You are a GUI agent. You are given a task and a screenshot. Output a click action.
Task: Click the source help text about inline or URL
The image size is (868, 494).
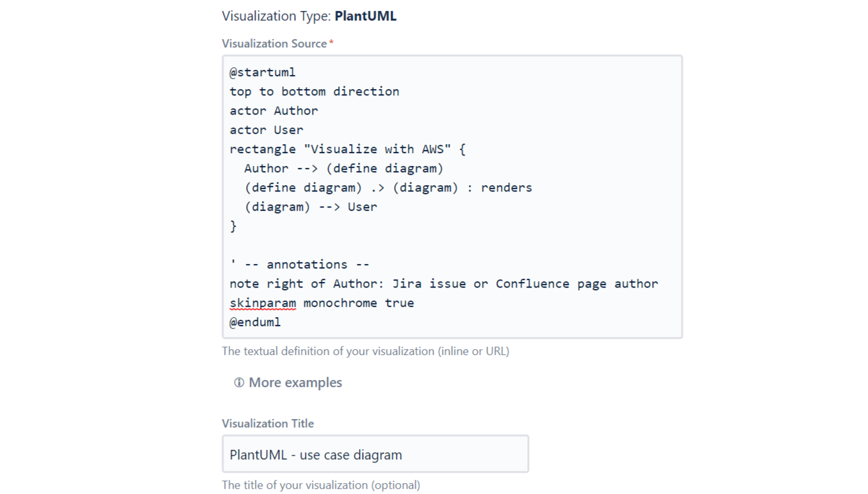(x=365, y=351)
